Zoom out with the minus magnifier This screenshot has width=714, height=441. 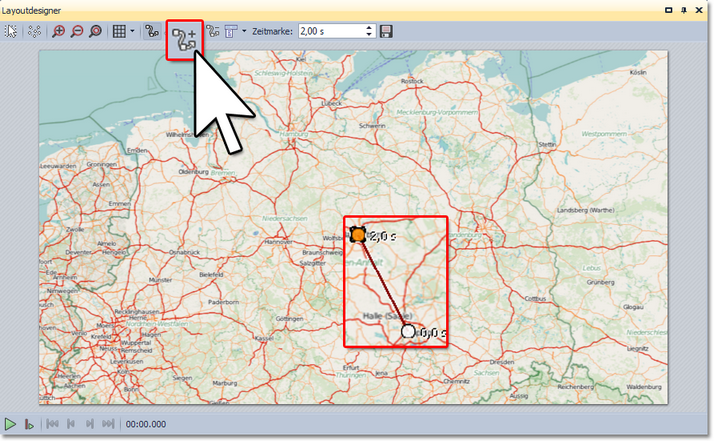[x=77, y=31]
